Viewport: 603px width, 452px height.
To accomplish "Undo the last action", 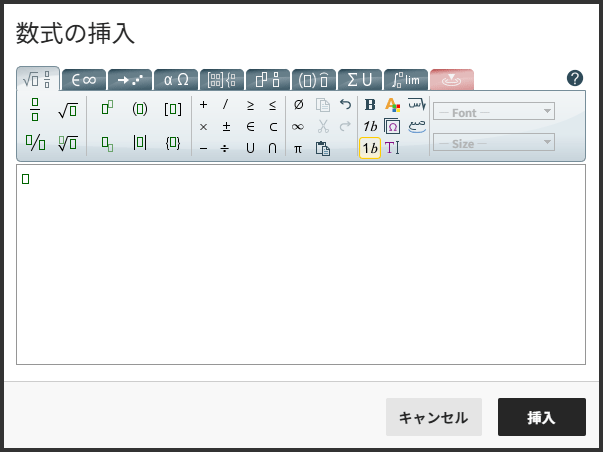I will pos(346,104).
